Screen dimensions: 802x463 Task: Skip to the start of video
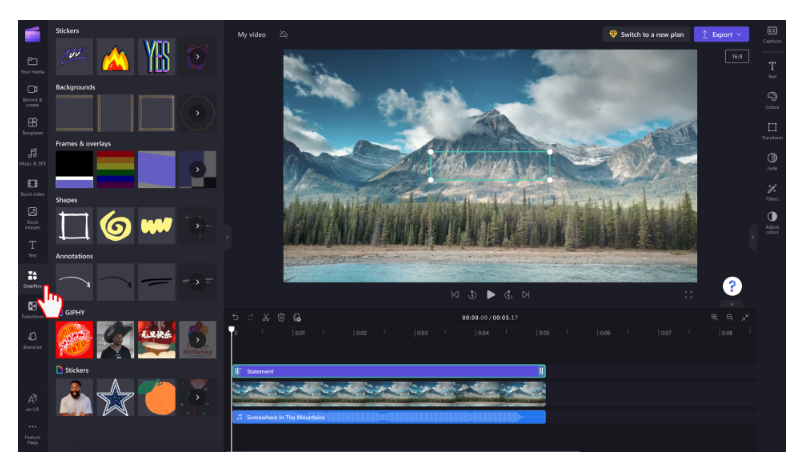(x=455, y=295)
